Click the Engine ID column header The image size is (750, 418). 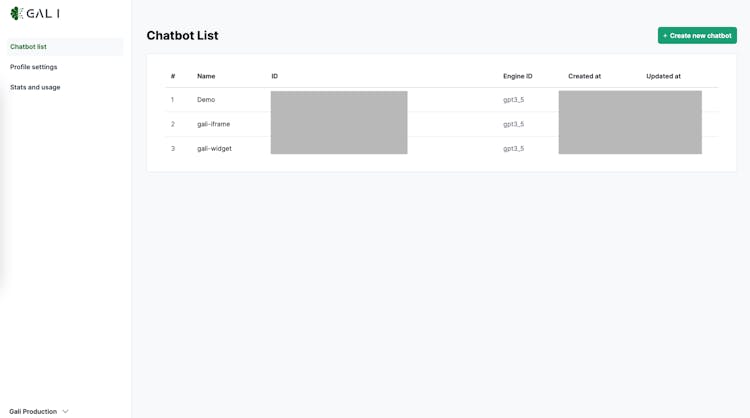(x=517, y=76)
